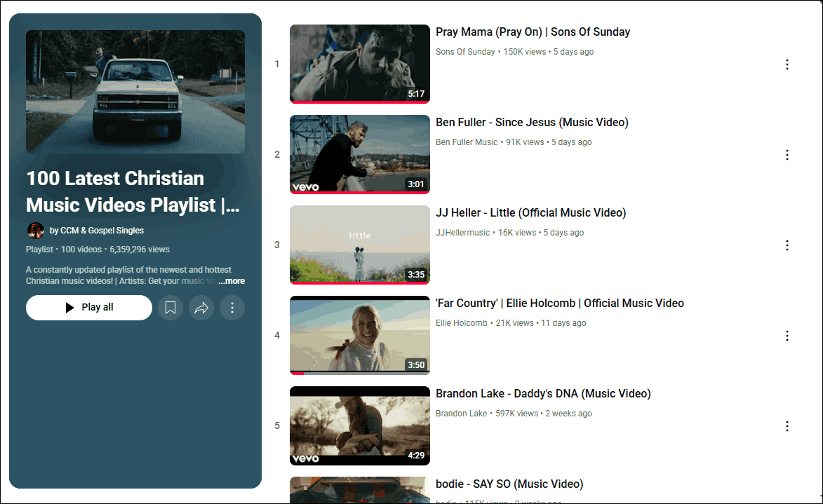Open the three-dot menu for Brandon Lake video

(787, 426)
